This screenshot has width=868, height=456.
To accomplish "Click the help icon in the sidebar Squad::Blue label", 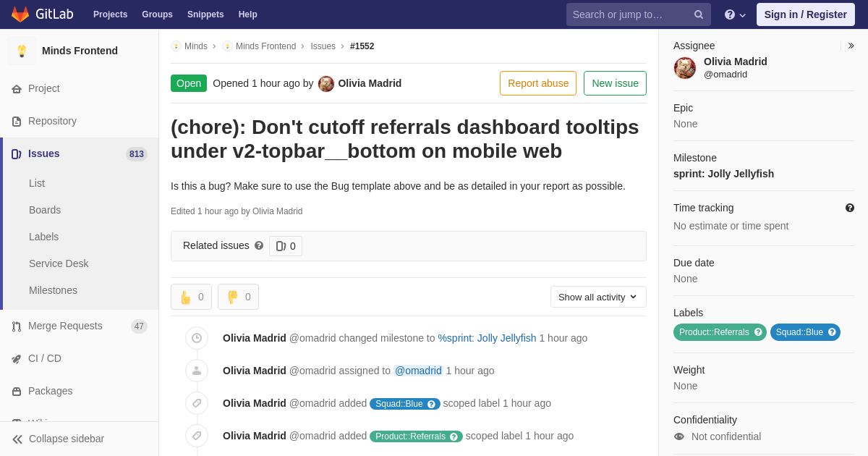I will [832, 332].
